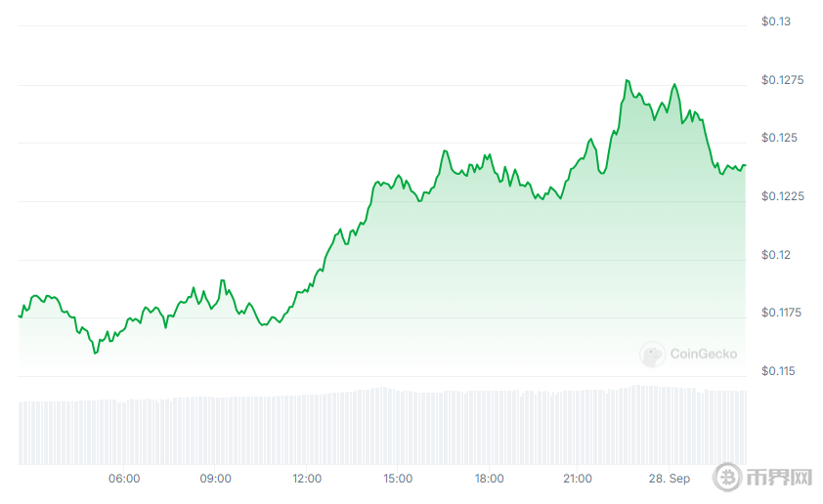Select the 06:00 time axis label
This screenshot has width=823, height=504.
[124, 479]
